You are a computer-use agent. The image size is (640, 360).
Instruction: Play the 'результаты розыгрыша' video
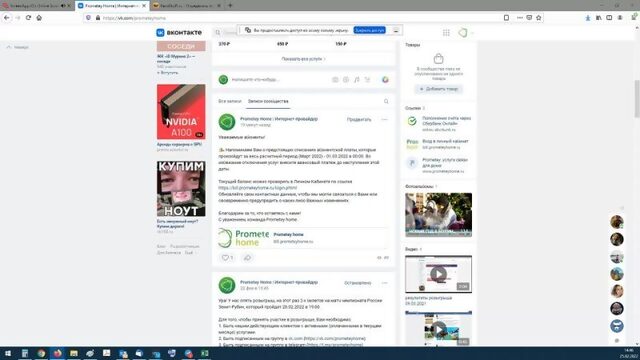[x=438, y=274]
